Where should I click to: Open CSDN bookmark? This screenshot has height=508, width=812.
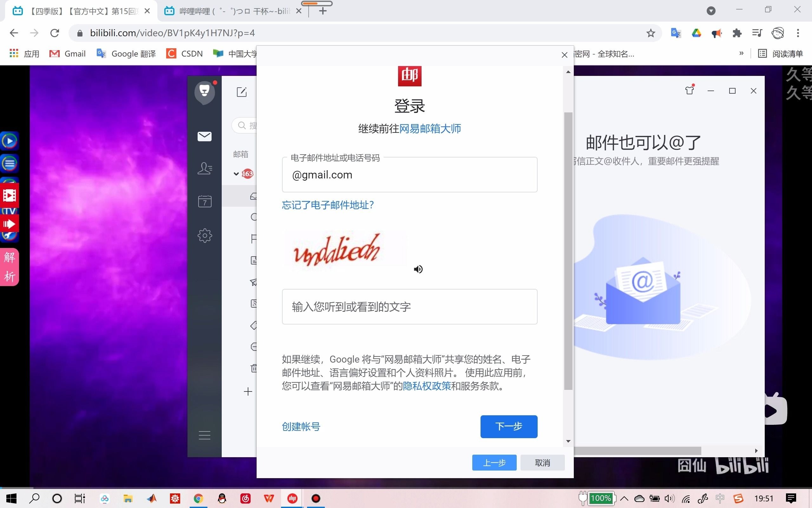[x=185, y=53]
